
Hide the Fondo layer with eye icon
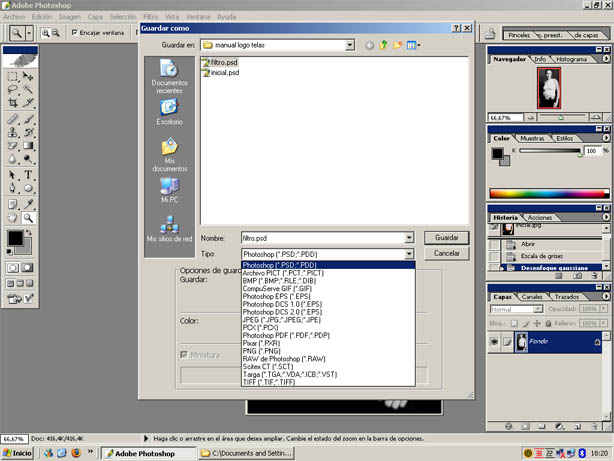tap(496, 342)
